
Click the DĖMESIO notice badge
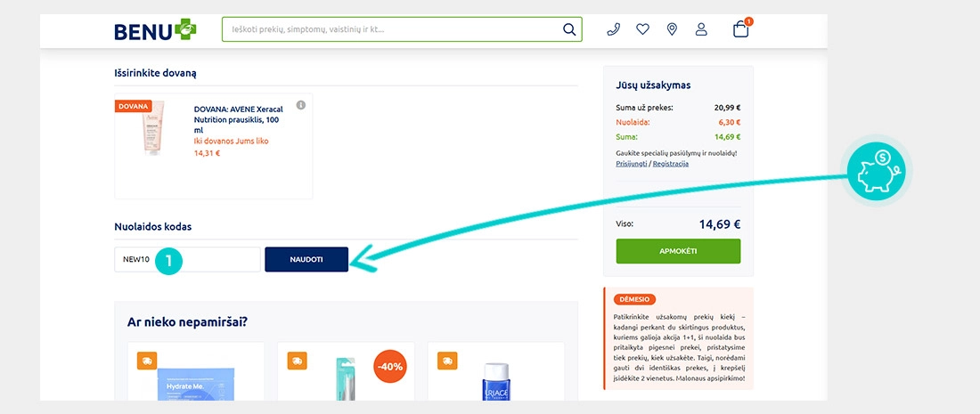click(x=635, y=299)
